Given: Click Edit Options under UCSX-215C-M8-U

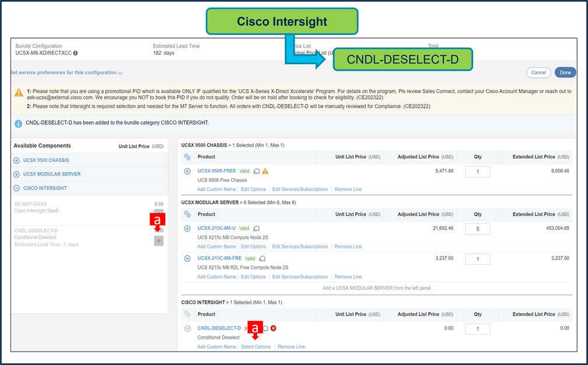Looking at the screenshot, I should pos(254,247).
